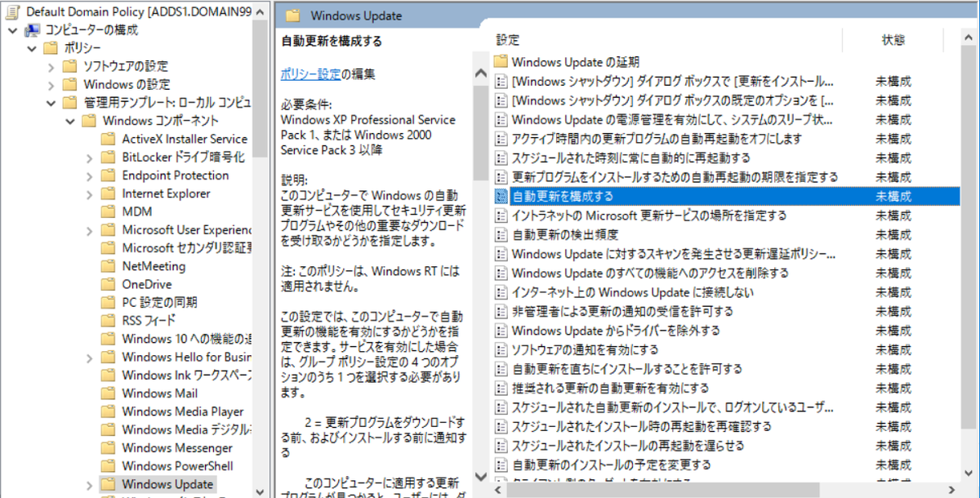
Task: Click 未構成 status of 自動更新を構成する row
Action: click(x=893, y=196)
